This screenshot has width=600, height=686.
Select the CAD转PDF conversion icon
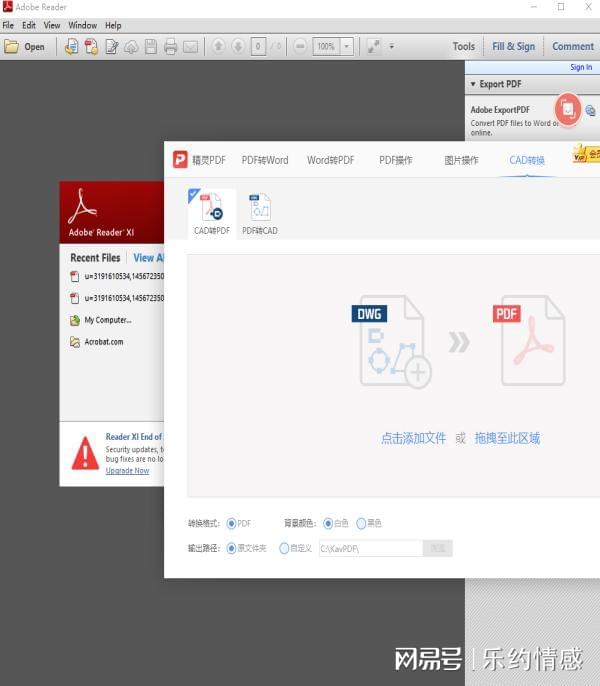[212, 214]
